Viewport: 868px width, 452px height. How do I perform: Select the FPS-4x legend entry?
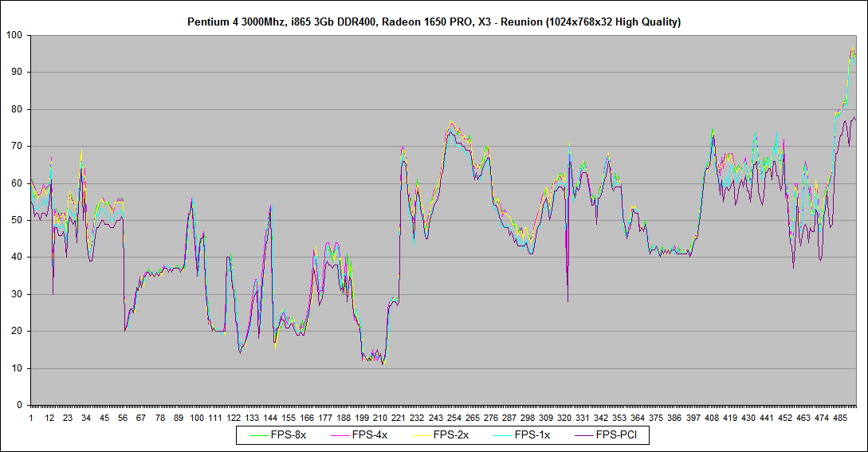(359, 435)
